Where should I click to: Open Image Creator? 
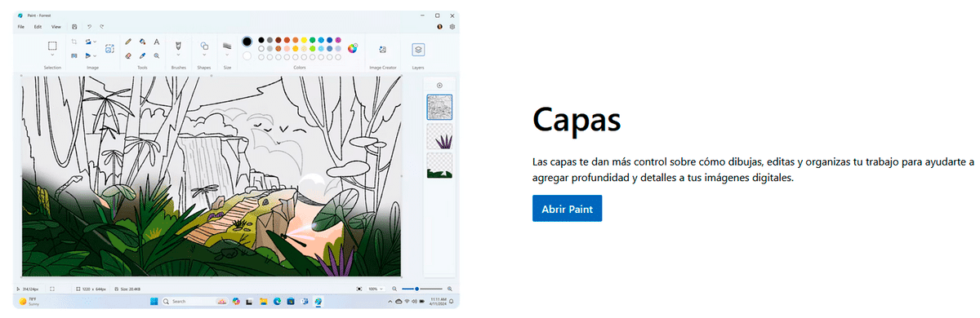pos(383,50)
